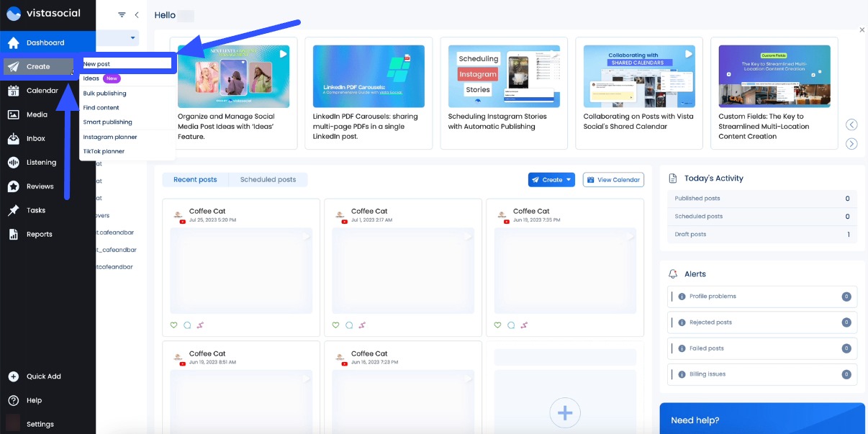The image size is (868, 434).
Task: Open the Create dropdown above recent posts
Action: 551,179
